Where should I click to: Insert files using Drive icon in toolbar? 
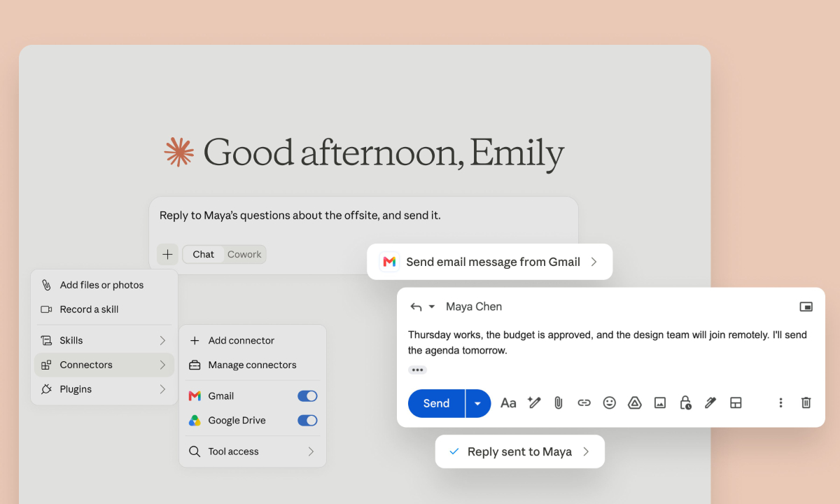coord(635,402)
